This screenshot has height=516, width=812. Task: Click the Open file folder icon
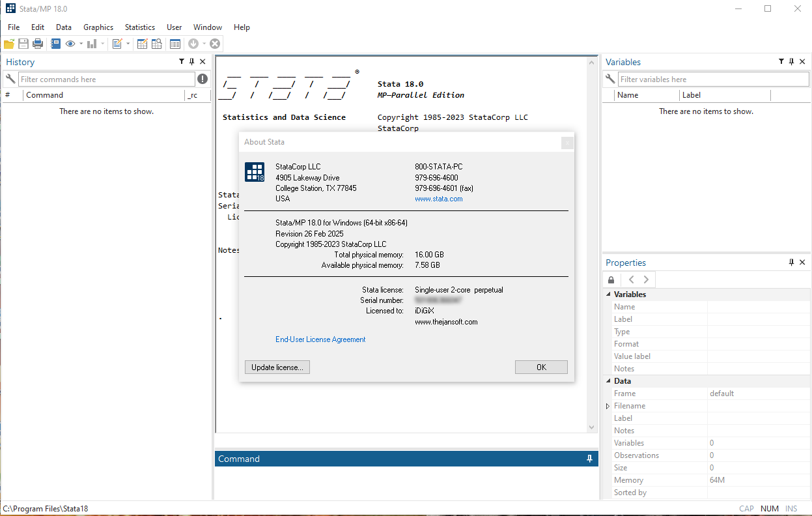[x=9, y=44]
